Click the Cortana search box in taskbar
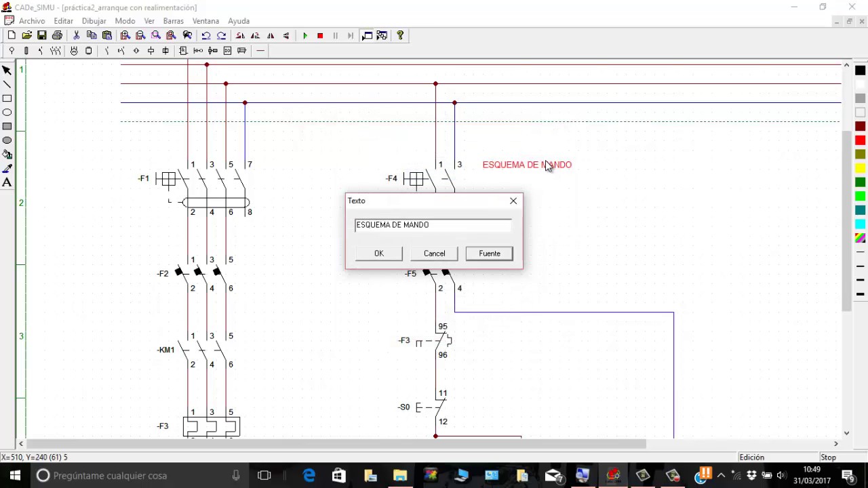 coord(140,475)
